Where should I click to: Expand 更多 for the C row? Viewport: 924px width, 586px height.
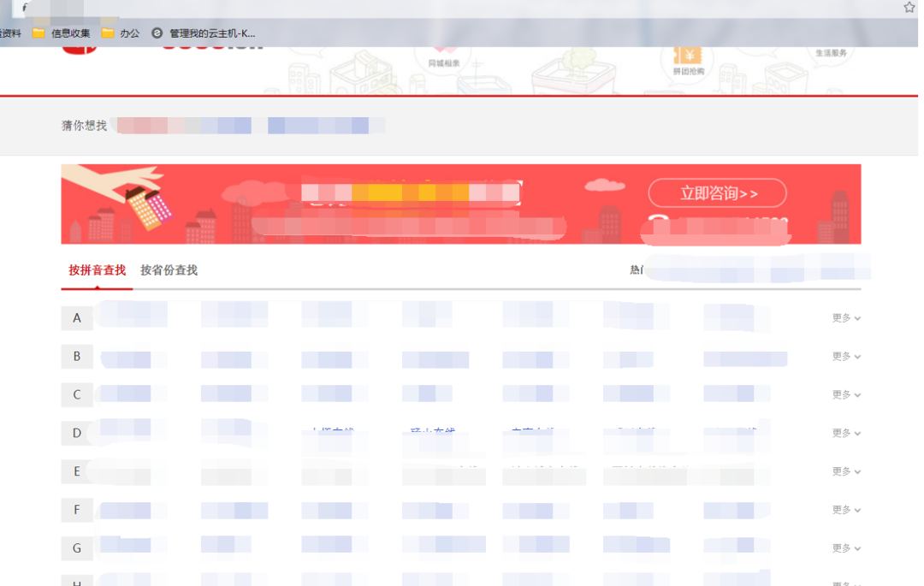point(846,394)
